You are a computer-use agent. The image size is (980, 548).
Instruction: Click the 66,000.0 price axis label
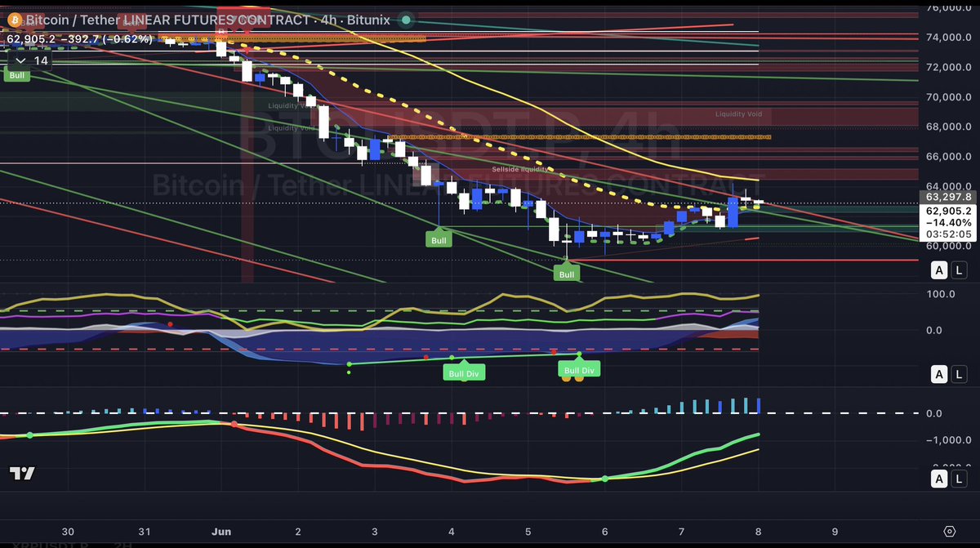(x=947, y=157)
